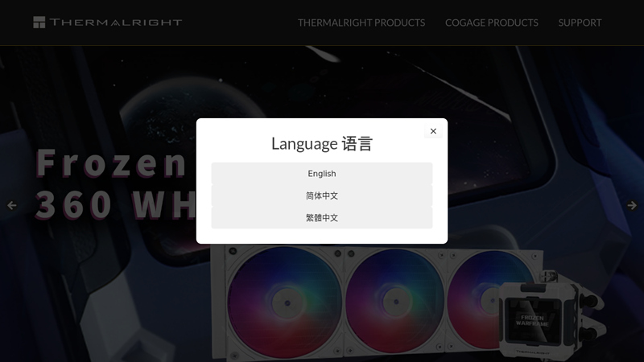Viewport: 644px width, 362px height.
Task: Click the THERMALRIGHT wordmark text in header
Action: pos(116,23)
